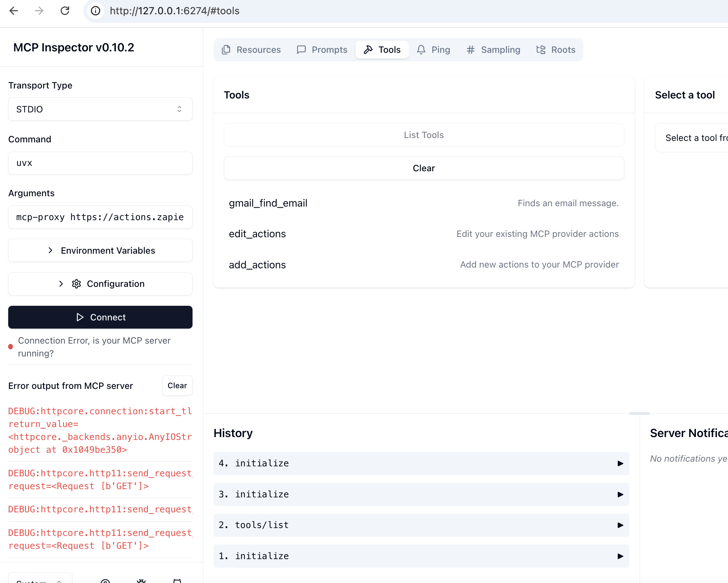Open the Roots tab
This screenshot has height=583, width=728.
click(556, 50)
